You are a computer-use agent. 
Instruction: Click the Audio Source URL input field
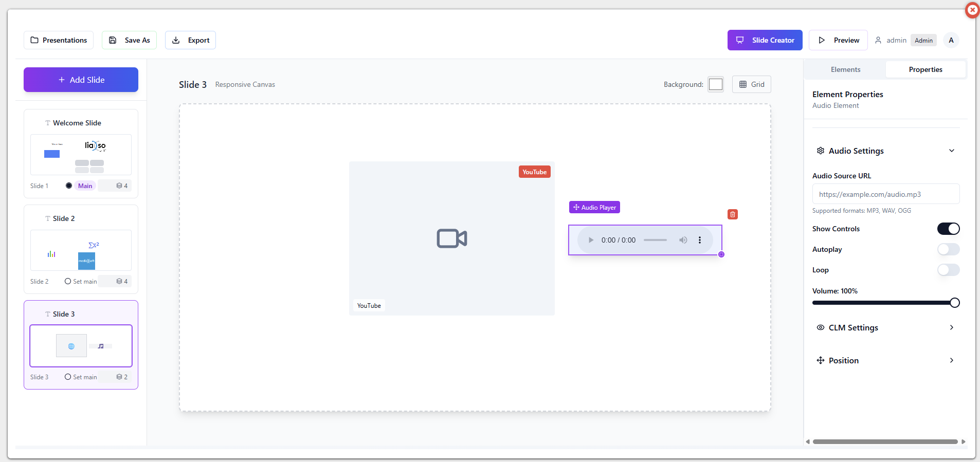point(885,194)
